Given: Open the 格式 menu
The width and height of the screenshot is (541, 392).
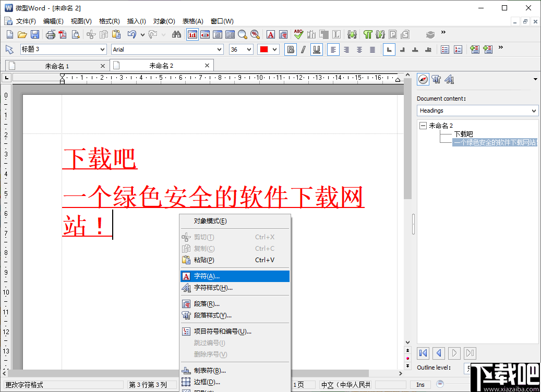Looking at the screenshot, I should 109,21.
